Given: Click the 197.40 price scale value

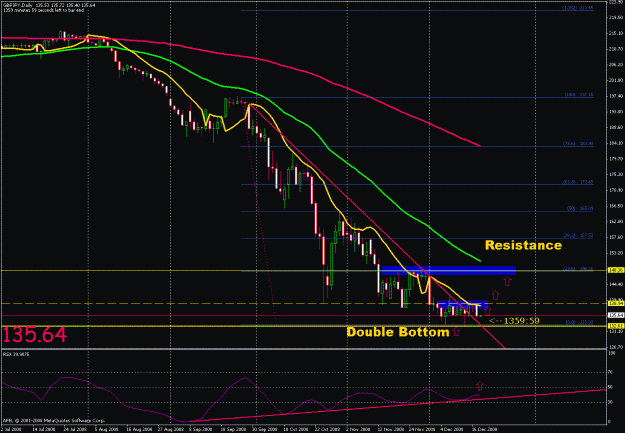Looking at the screenshot, I should [x=615, y=96].
